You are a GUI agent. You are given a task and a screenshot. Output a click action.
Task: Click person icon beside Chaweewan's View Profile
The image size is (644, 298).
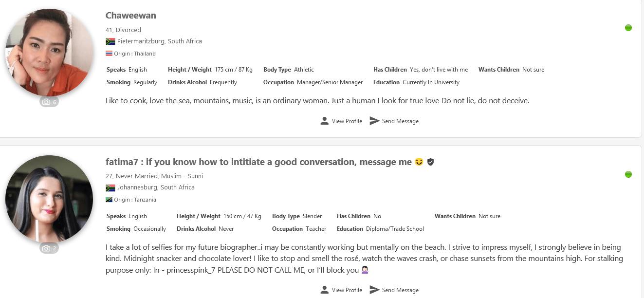pyautogui.click(x=325, y=121)
